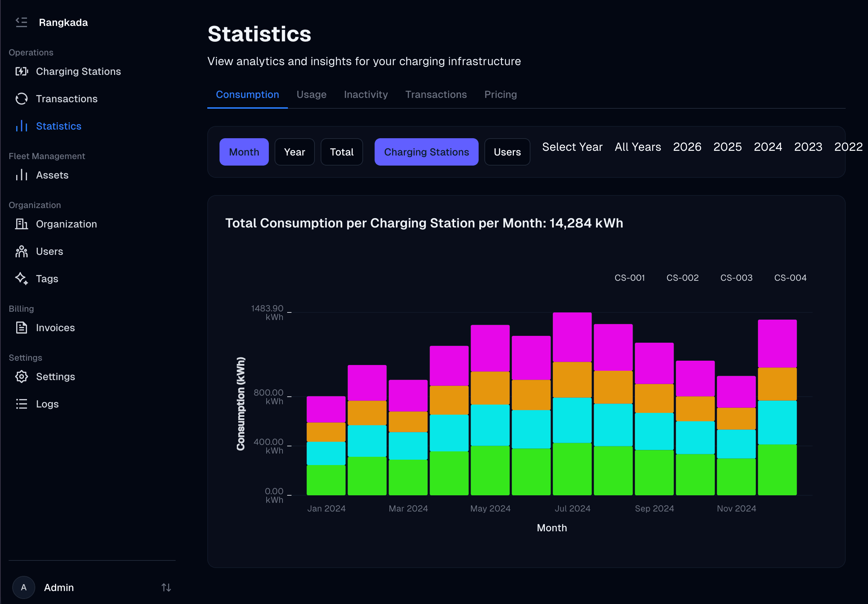Click the Settings gear icon
Screen dimensions: 868x604
[x=22, y=376]
